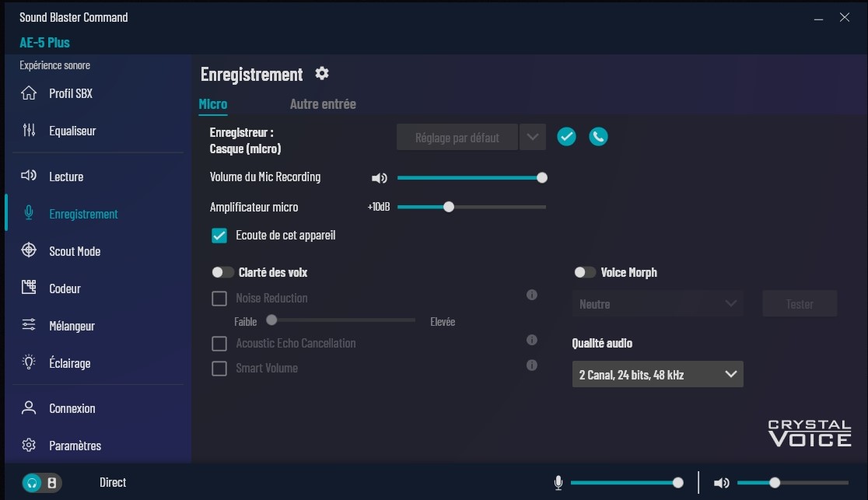The width and height of the screenshot is (868, 500).
Task: Click the AE-5 Plus device name
Action: [45, 43]
